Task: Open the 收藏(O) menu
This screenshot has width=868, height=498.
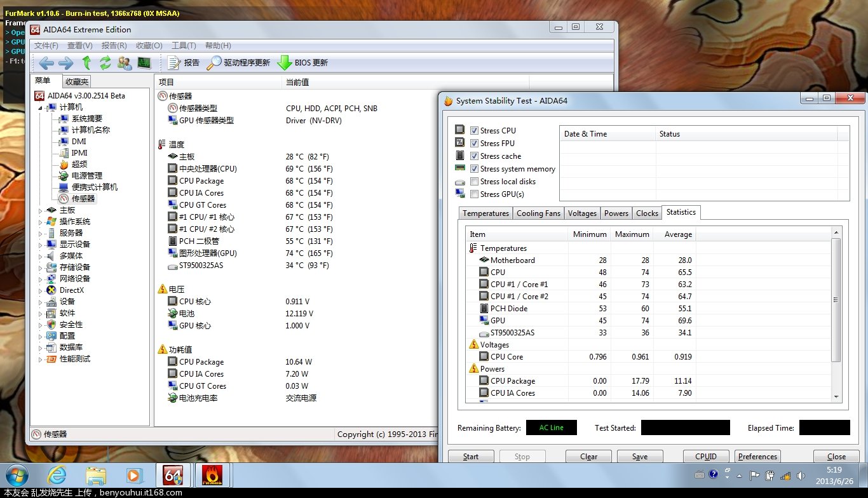Action: point(149,46)
